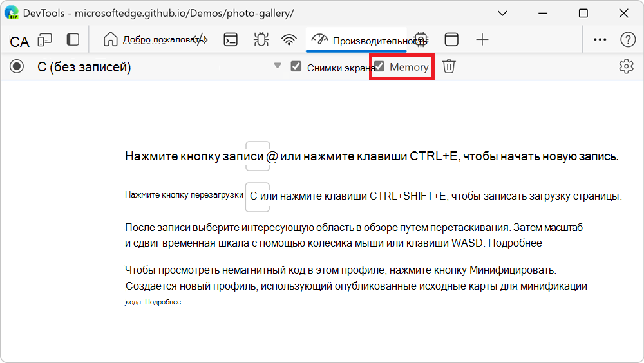Open the title bar chevron dropdown
Screen dimensions: 644x363
(502, 13)
